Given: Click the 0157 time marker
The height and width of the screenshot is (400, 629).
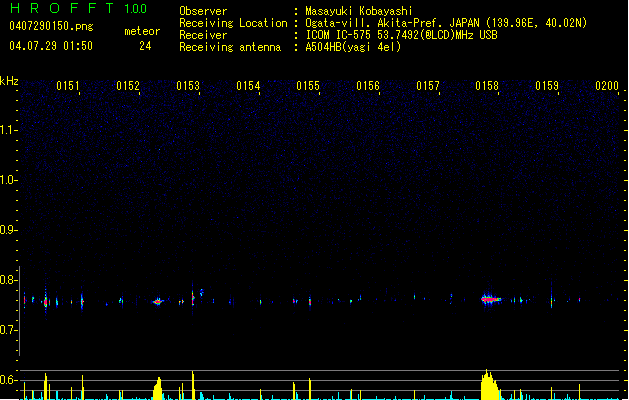Looking at the screenshot, I should pyautogui.click(x=428, y=86).
